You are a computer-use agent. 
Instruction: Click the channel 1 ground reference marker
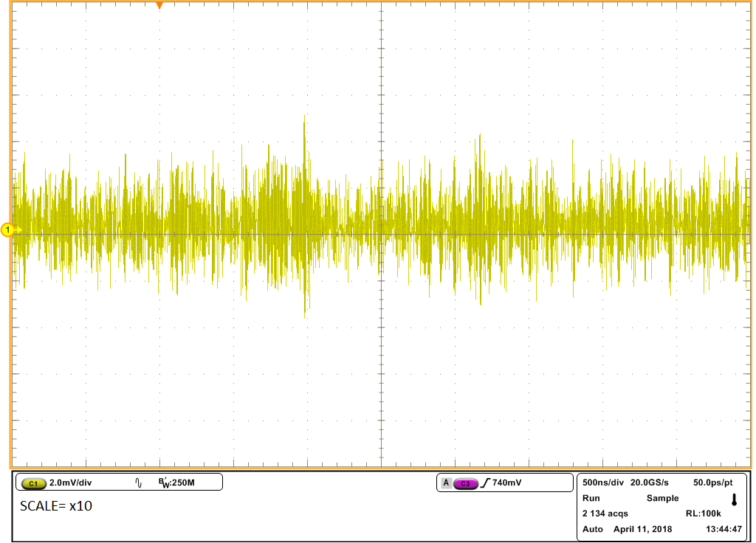[8, 231]
